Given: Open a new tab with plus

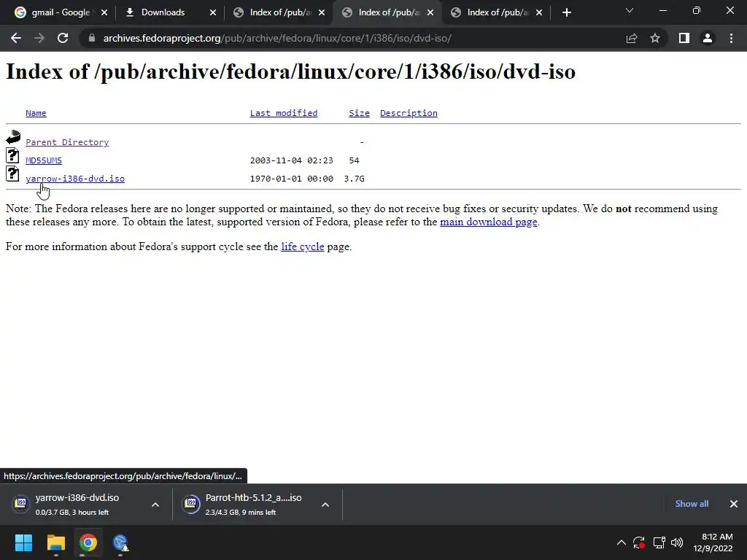Looking at the screenshot, I should click(566, 12).
